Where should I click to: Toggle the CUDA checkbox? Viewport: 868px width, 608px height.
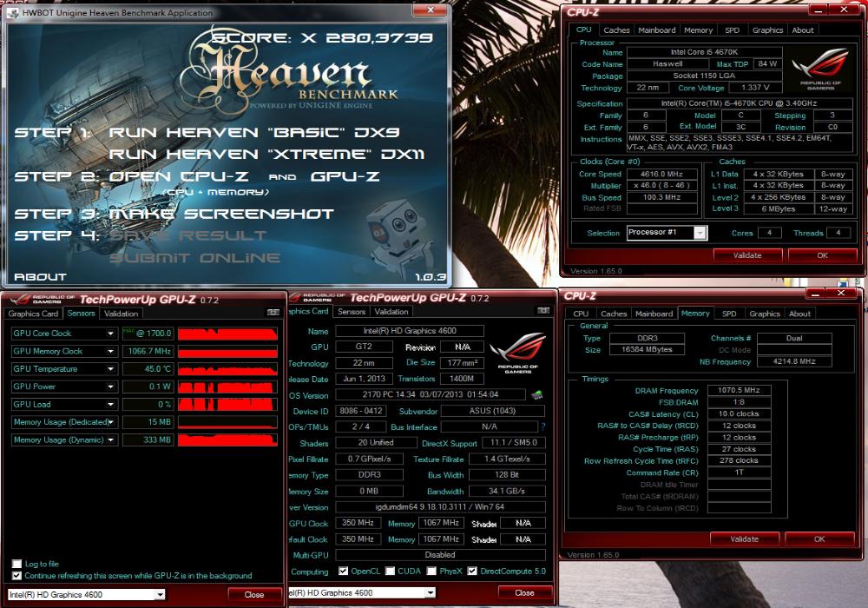pos(391,571)
